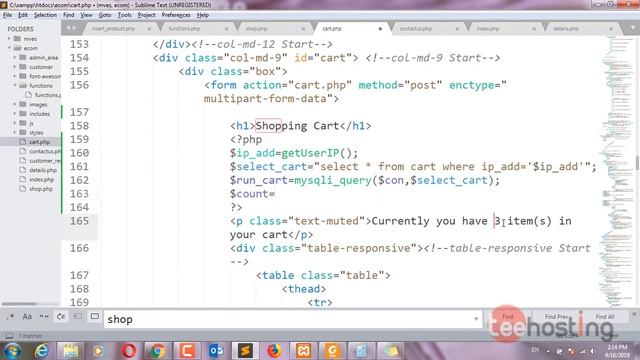This screenshot has height=360, width=640.
Task: Expand the mves folder
Action: pyautogui.click(x=9, y=39)
